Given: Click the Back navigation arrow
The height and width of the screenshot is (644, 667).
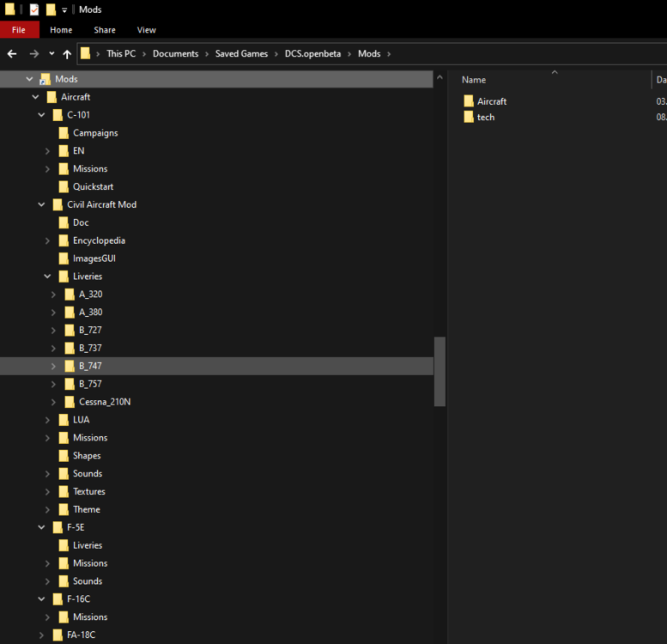Looking at the screenshot, I should click(12, 53).
